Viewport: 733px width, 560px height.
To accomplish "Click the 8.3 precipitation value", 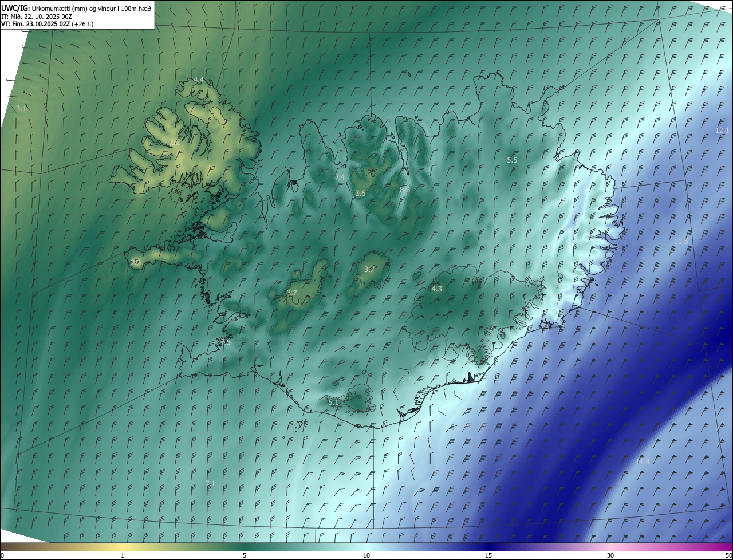I will [405, 189].
